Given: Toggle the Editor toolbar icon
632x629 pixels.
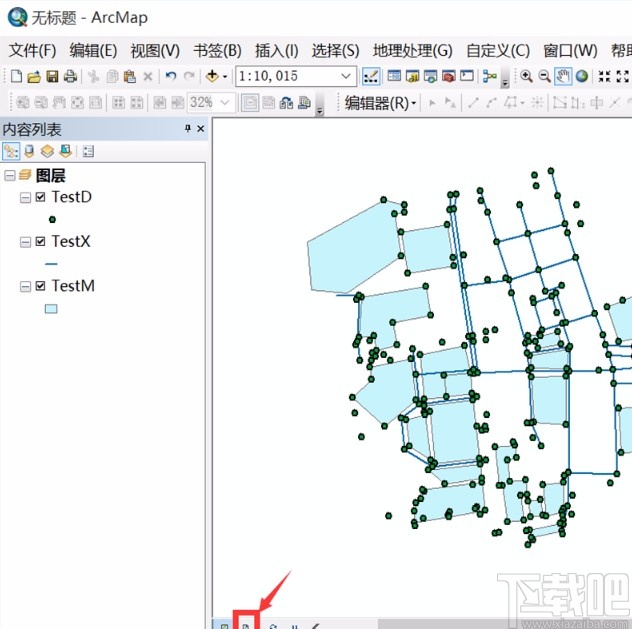Looking at the screenshot, I should [371, 76].
